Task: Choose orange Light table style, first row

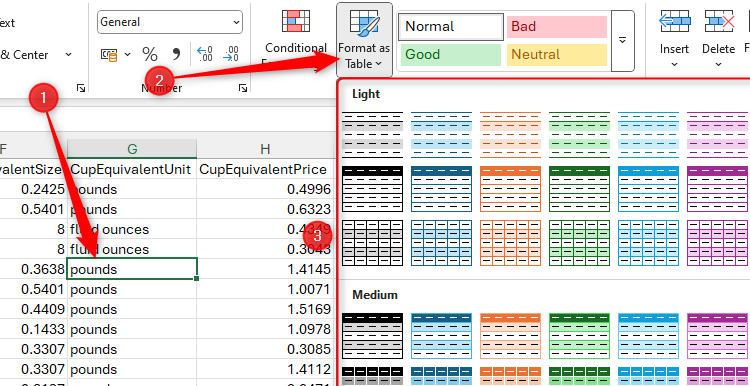Action: tap(510, 135)
